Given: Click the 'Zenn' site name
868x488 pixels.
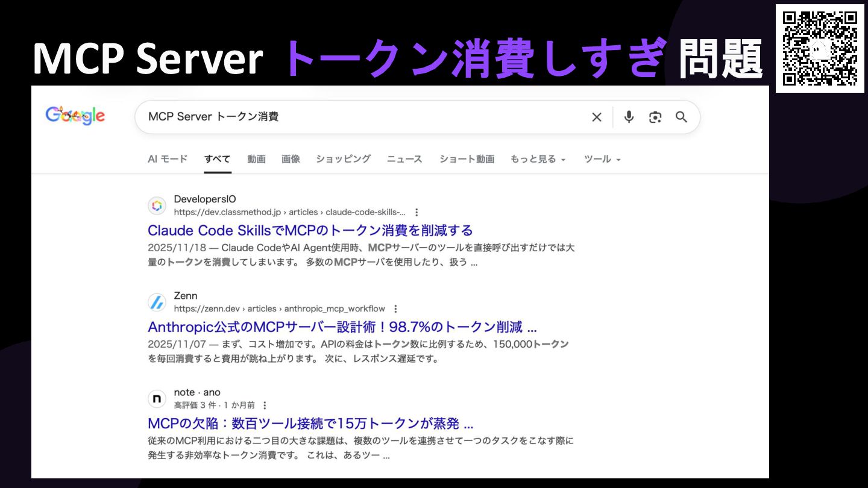Looking at the screenshot, I should (186, 296).
